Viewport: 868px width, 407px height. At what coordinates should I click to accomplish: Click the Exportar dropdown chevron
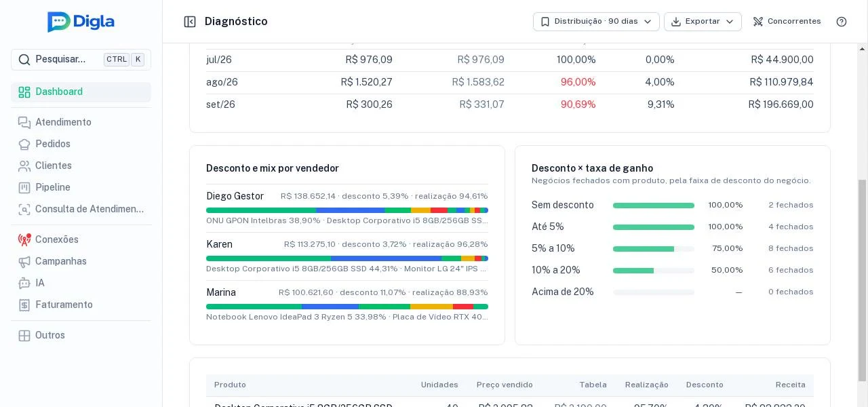[x=730, y=22]
